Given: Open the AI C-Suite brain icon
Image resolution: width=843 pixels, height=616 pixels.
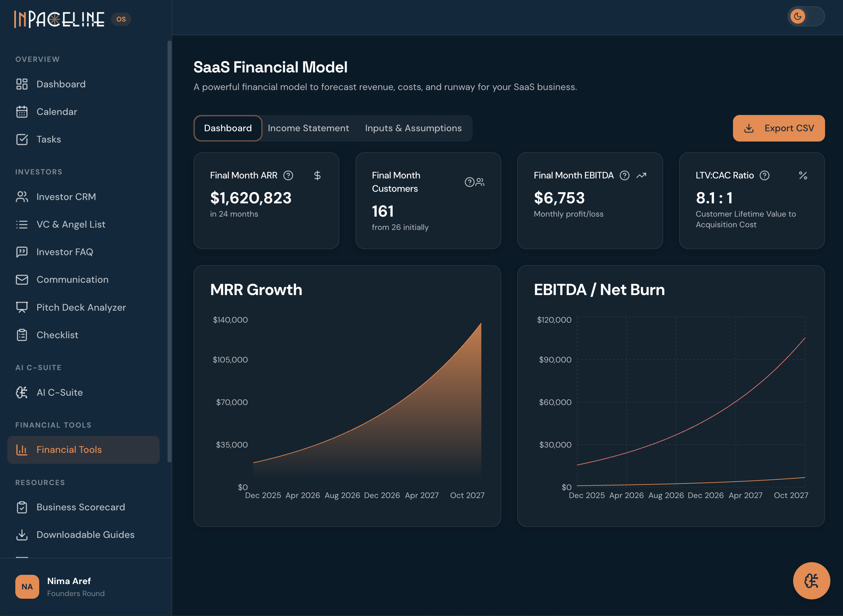Looking at the screenshot, I should [x=22, y=392].
